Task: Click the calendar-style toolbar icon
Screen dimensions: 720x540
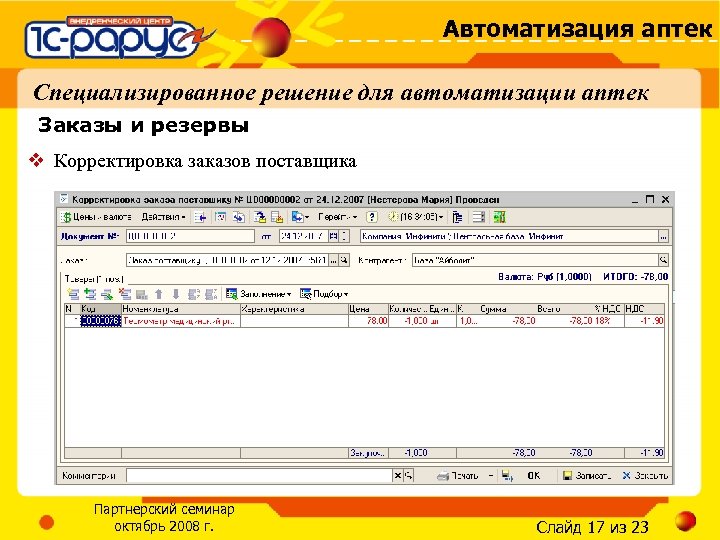Action: 220,217
